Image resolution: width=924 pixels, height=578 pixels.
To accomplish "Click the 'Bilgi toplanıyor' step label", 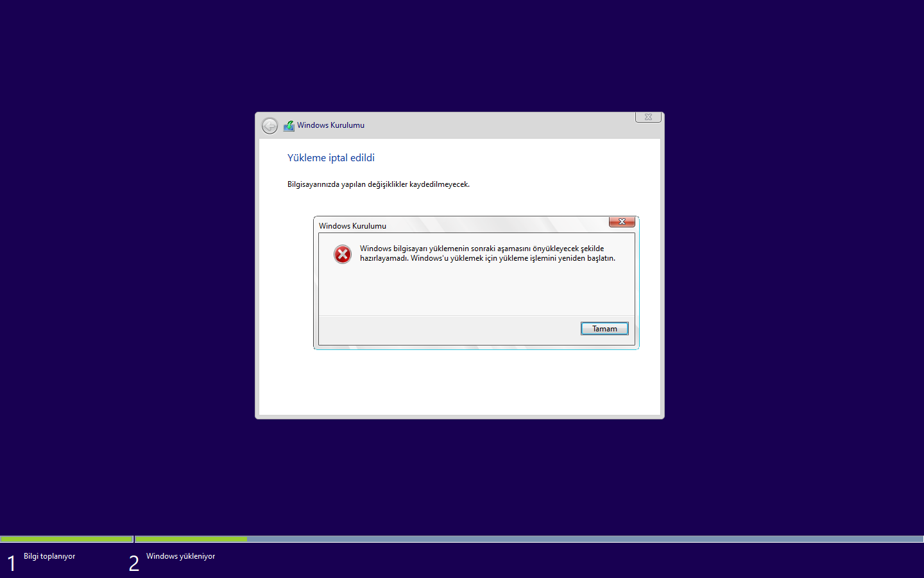I will point(49,556).
